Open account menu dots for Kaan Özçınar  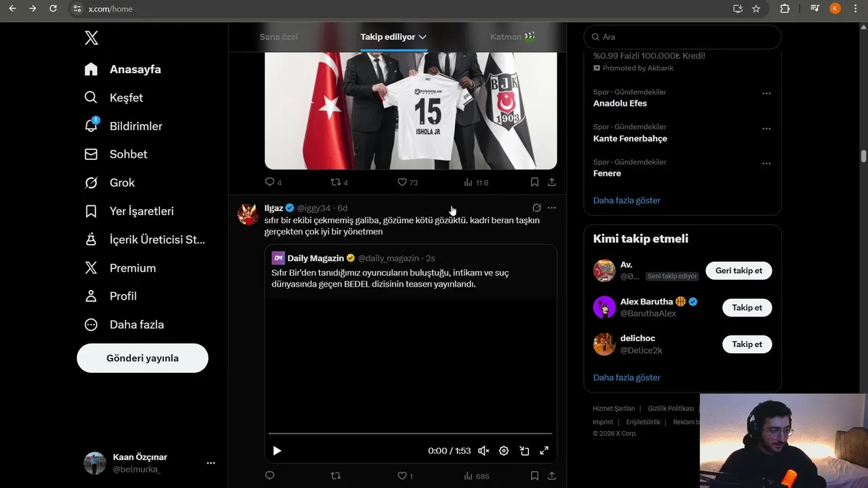(x=211, y=463)
